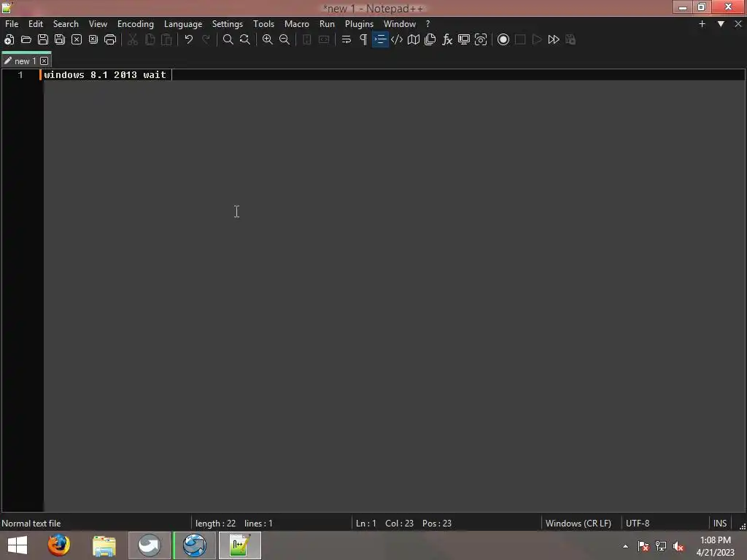Open the Replace toolbar icon

click(x=245, y=39)
